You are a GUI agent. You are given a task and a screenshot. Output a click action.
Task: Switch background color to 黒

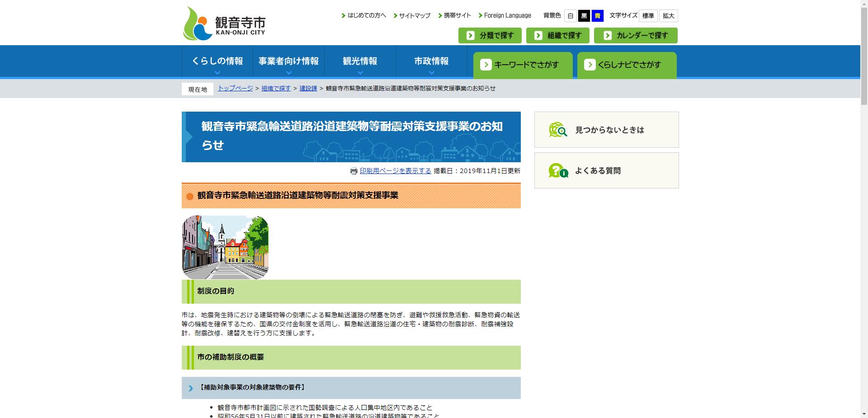(584, 16)
